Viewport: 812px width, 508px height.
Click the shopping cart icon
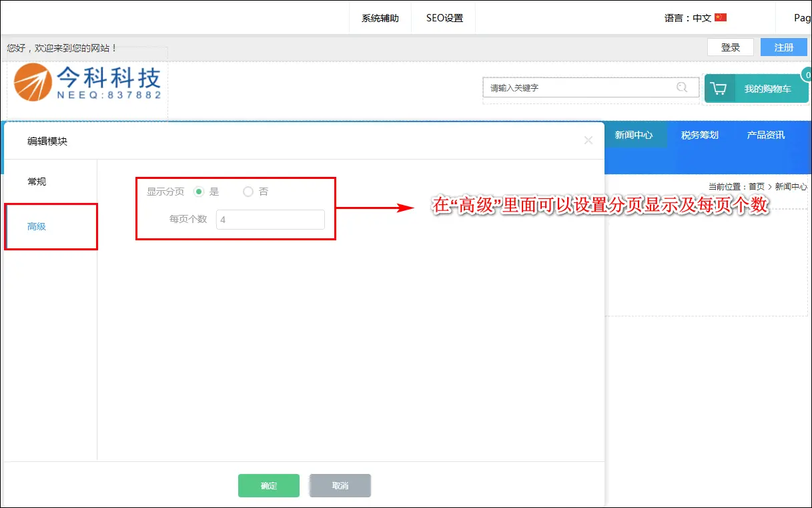click(719, 89)
